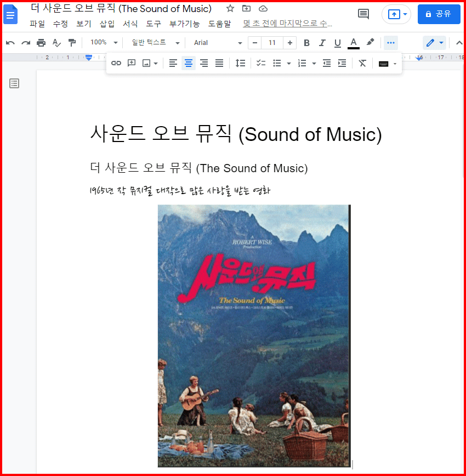Screen dimensions: 466x476
Task: Apply a numbered list
Action: pyautogui.click(x=302, y=63)
